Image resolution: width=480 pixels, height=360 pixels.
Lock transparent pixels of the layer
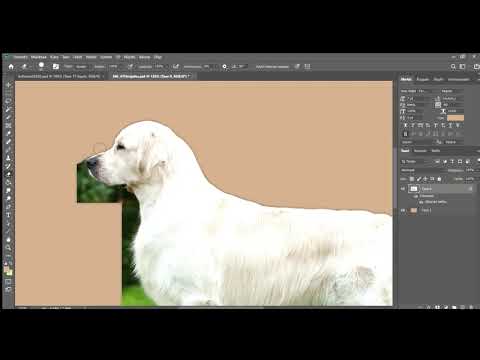click(x=412, y=179)
